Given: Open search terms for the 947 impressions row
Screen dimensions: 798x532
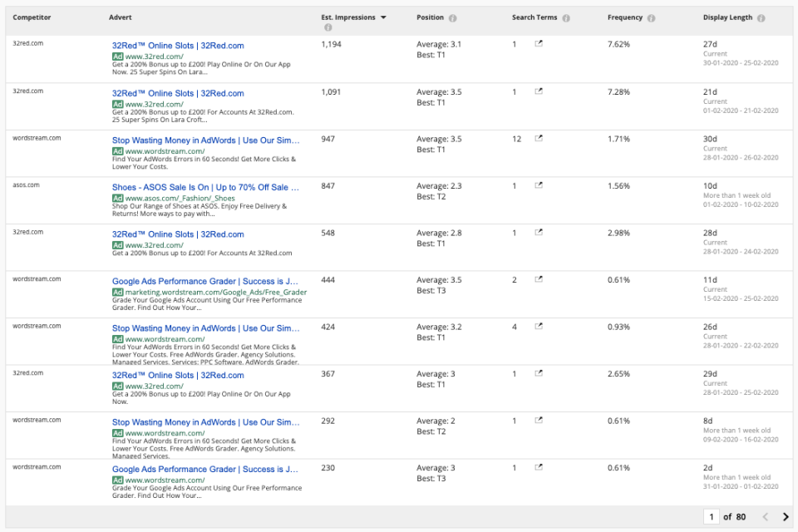Looking at the screenshot, I should (x=539, y=139).
